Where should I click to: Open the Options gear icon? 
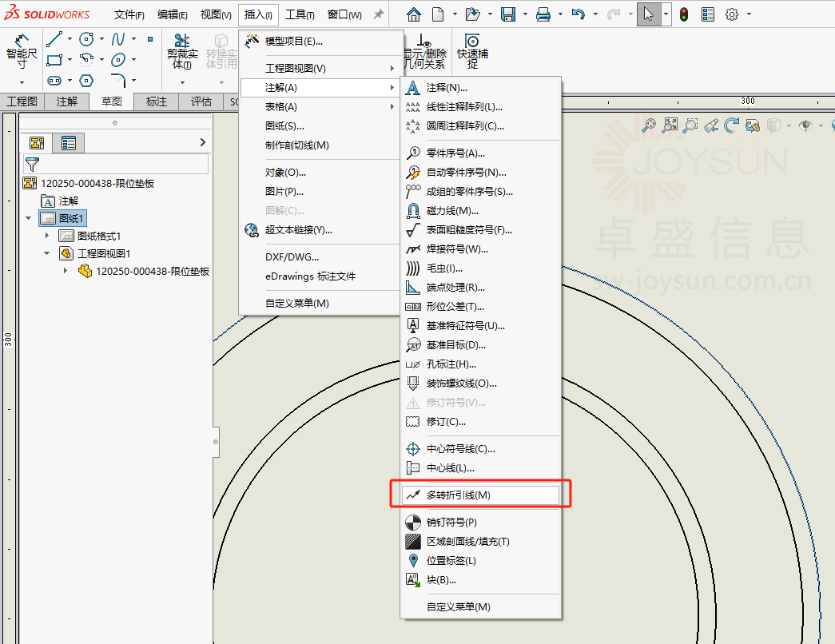[731, 14]
